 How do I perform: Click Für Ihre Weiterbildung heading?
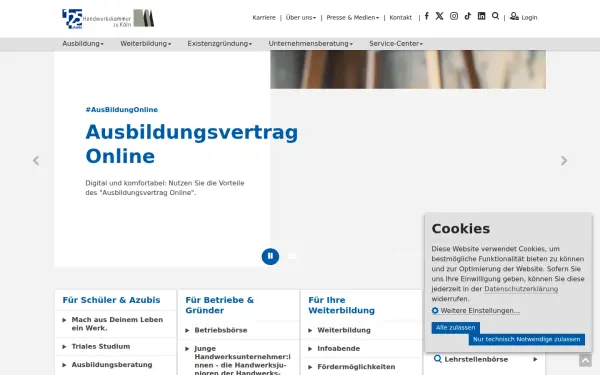tap(341, 305)
